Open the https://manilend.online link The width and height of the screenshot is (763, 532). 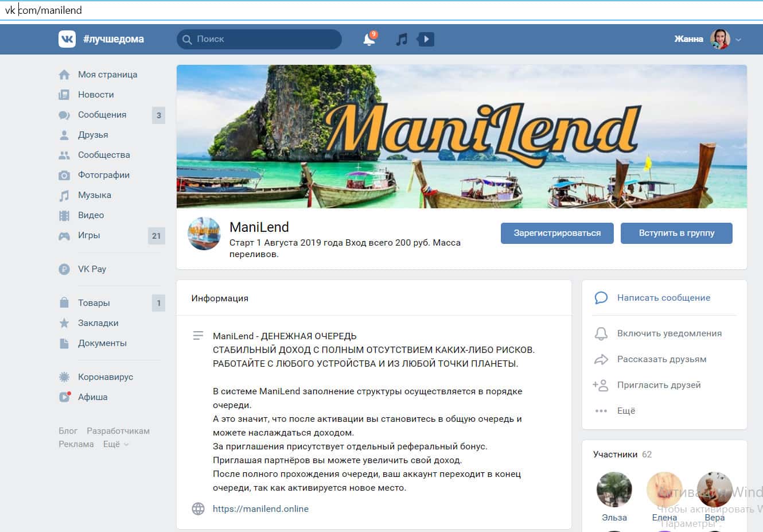point(260,508)
